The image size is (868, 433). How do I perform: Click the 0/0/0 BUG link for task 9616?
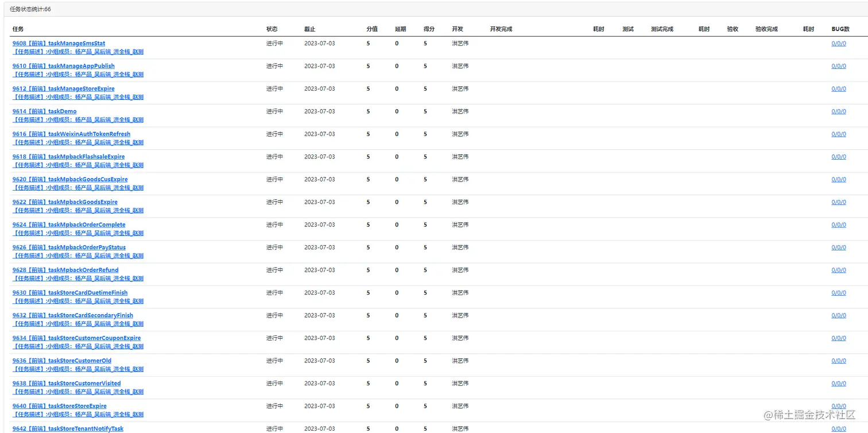click(x=839, y=134)
